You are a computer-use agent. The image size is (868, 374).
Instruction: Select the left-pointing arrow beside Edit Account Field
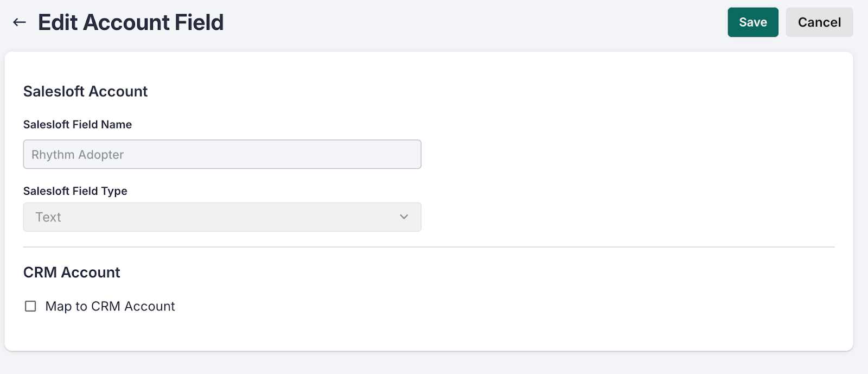(x=19, y=22)
